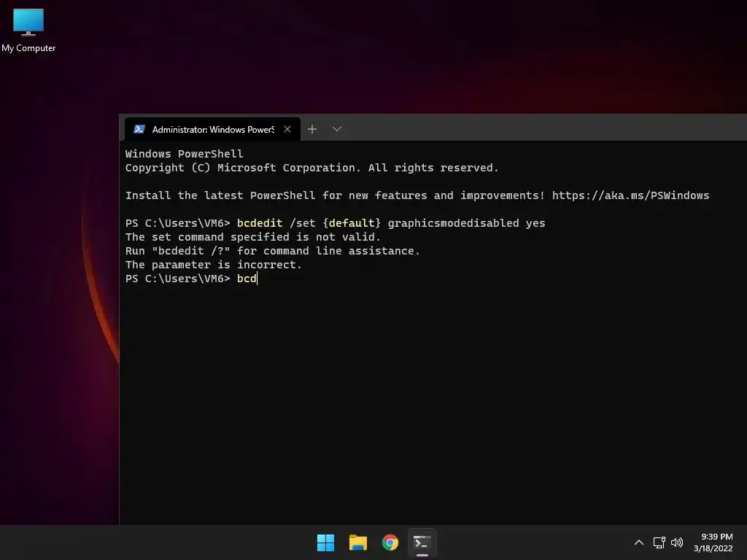
Task: Click the https://aka.ms/PSWindows link
Action: (630, 195)
